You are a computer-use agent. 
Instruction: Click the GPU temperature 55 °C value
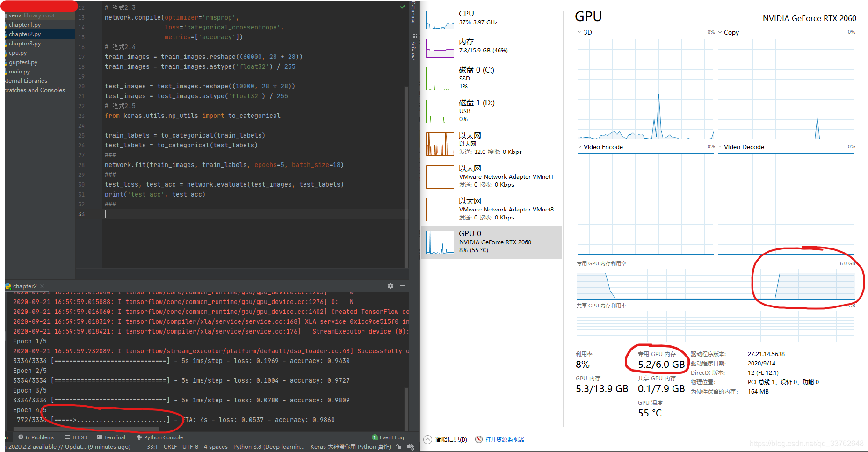click(650, 413)
